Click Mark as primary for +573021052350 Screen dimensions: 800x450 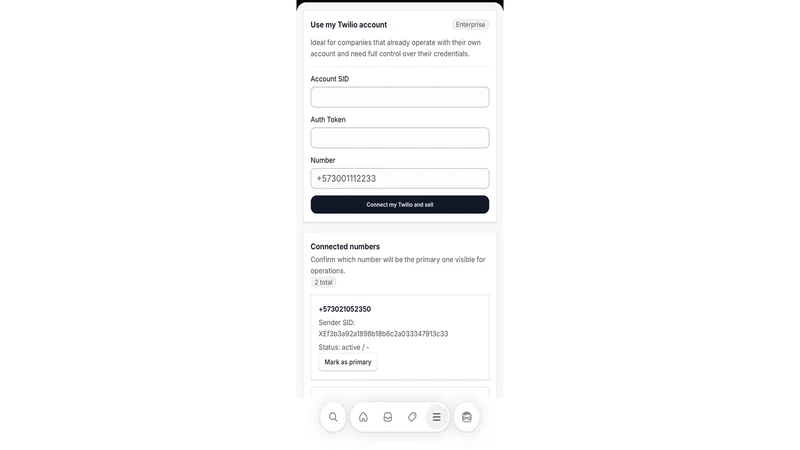[348, 362]
